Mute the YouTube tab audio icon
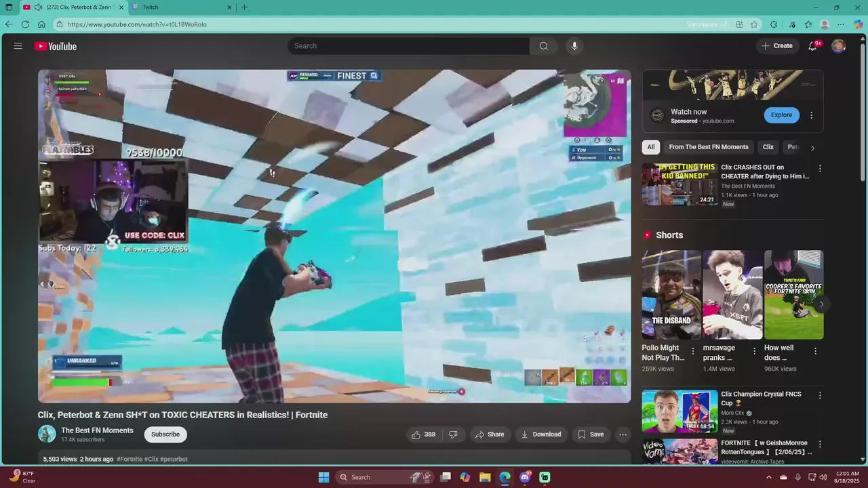This screenshot has width=868, height=488. (39, 7)
